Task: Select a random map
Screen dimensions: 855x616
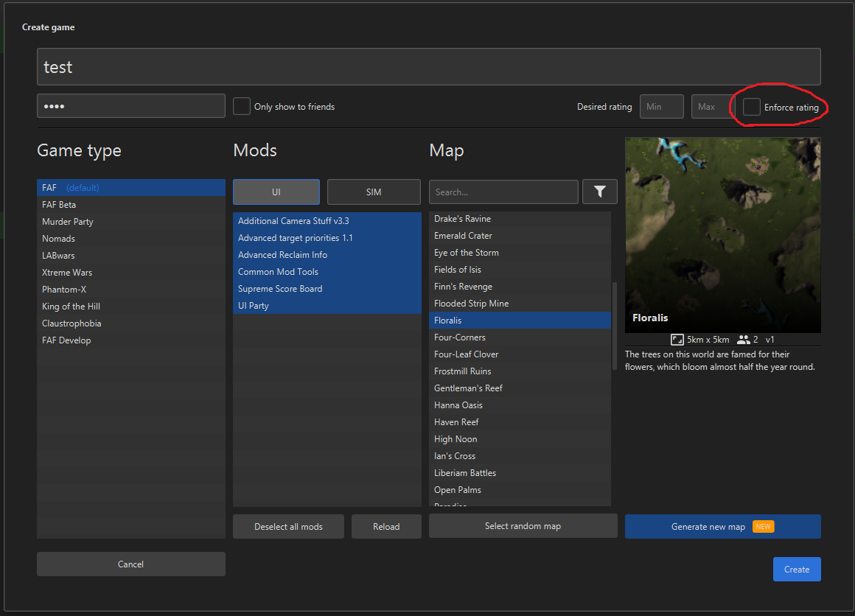Action: click(x=523, y=526)
